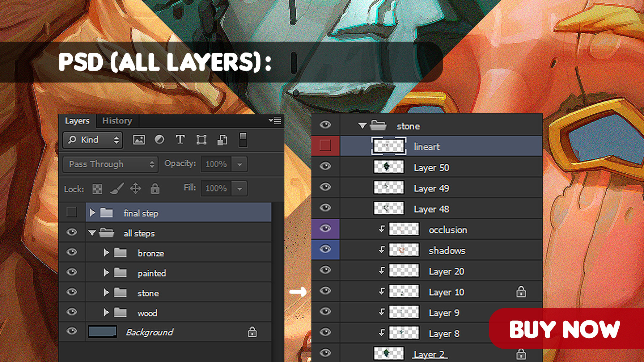The height and width of the screenshot is (362, 644).
Task: Filter for adjustment layers icon
Action: 159,139
